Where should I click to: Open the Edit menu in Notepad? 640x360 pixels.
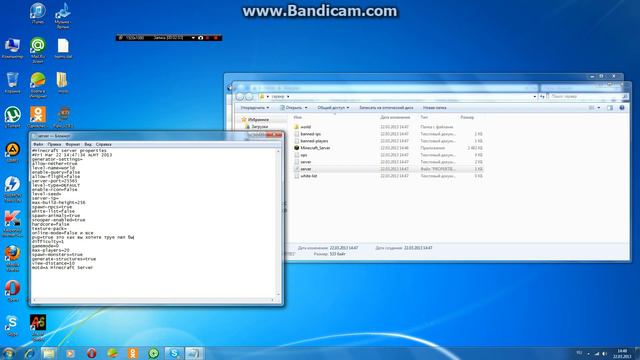[x=54, y=144]
